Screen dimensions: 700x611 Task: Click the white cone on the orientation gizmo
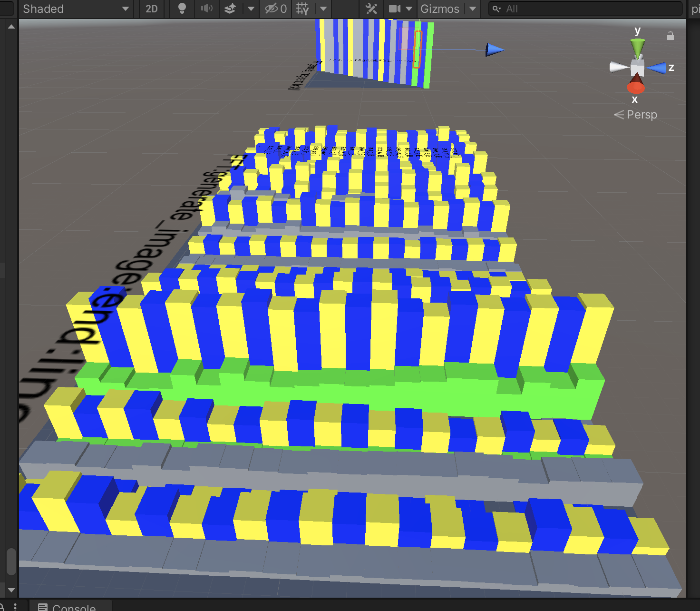[619, 68]
